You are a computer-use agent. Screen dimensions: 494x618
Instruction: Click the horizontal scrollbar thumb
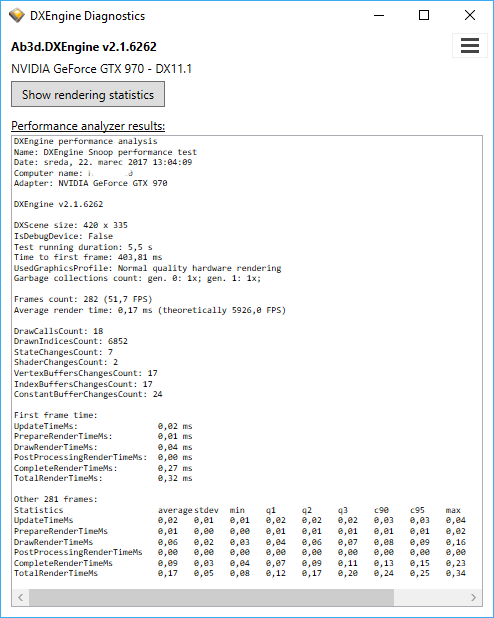(x=211, y=598)
